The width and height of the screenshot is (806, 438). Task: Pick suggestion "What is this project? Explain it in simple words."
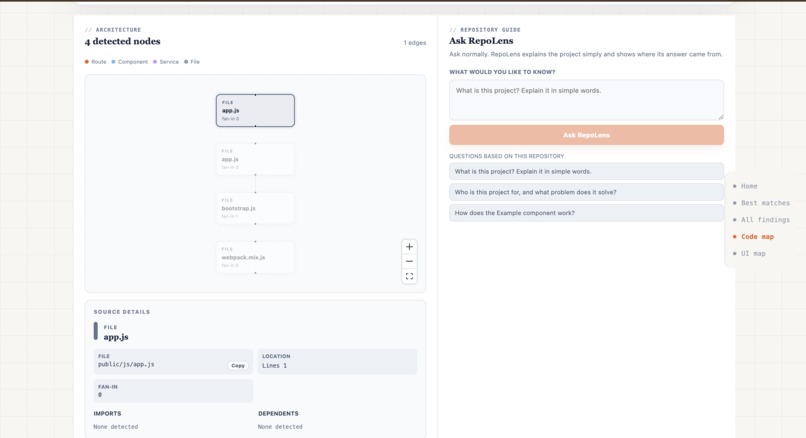pyautogui.click(x=586, y=171)
